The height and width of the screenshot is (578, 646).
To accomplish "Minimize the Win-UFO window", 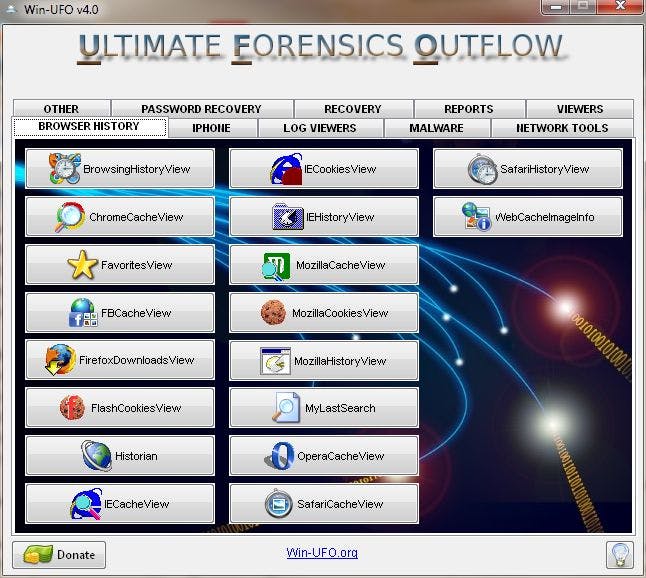I will (x=556, y=6).
